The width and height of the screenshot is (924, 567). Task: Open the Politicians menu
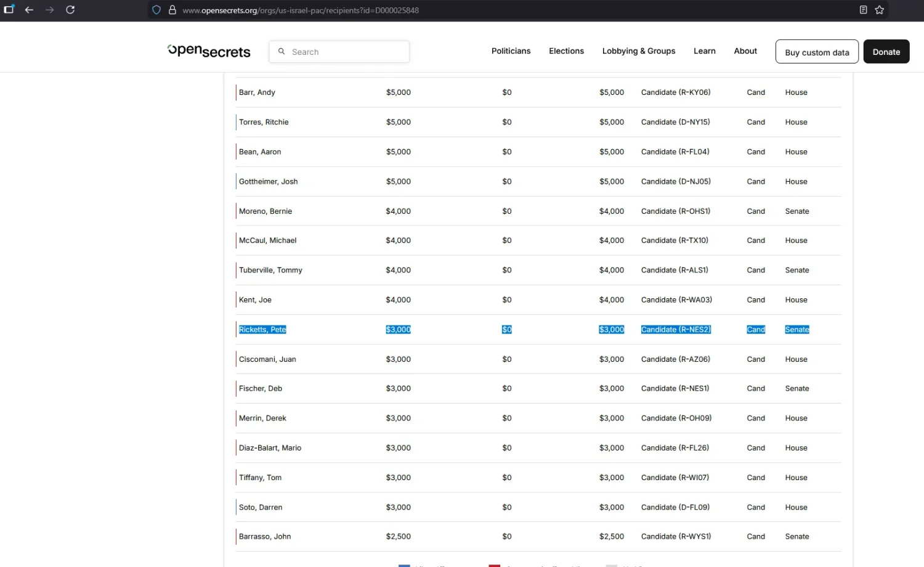(511, 51)
